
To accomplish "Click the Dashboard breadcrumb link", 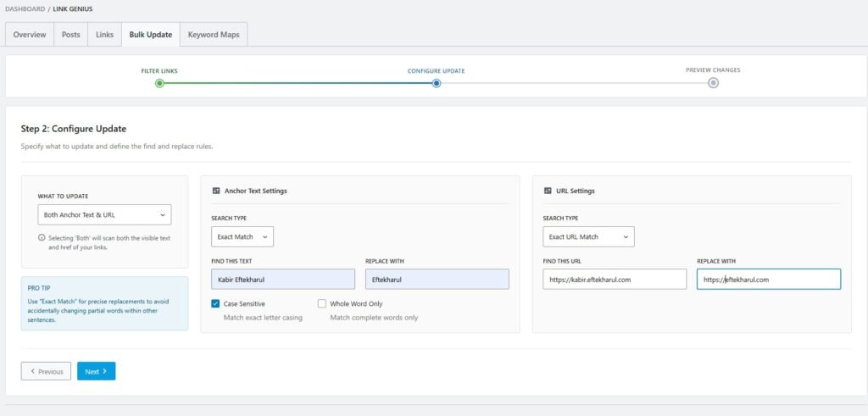I will (x=25, y=8).
